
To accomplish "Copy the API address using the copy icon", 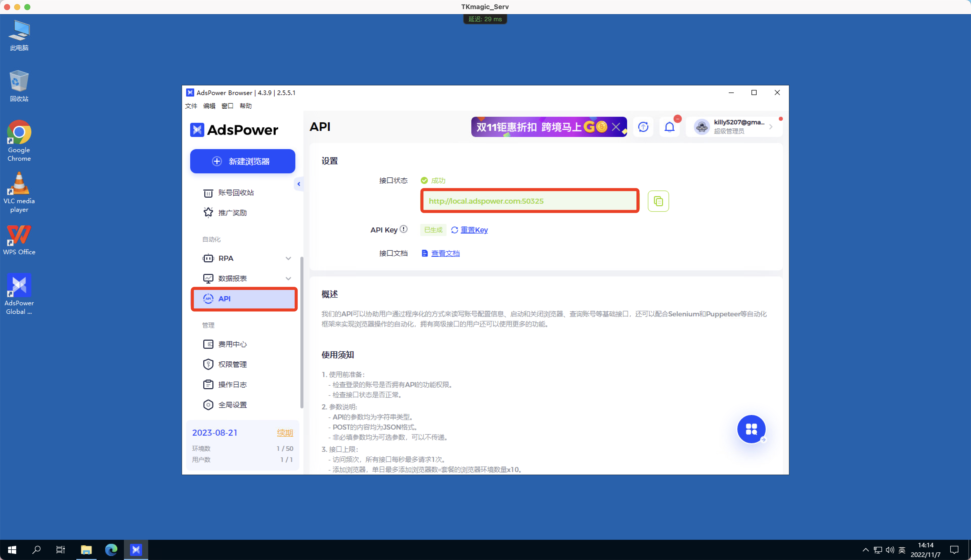I will tap(658, 201).
